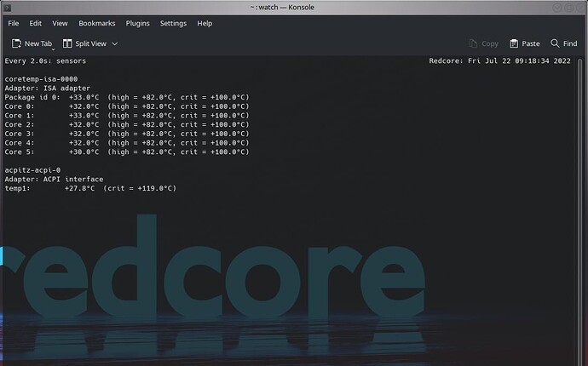The image size is (588, 366).
Task: Click the 'temp1:' +27.8°C row
Action: click(x=90, y=188)
